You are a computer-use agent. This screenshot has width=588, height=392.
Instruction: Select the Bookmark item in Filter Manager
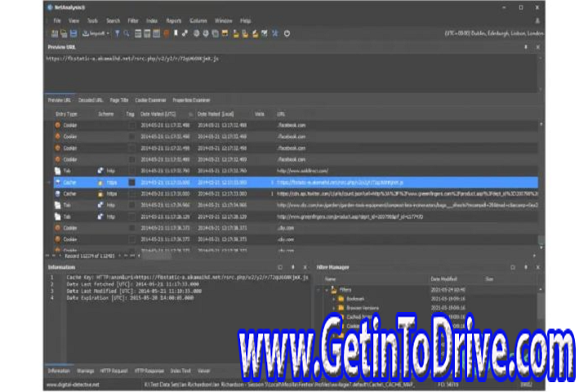pos(355,299)
